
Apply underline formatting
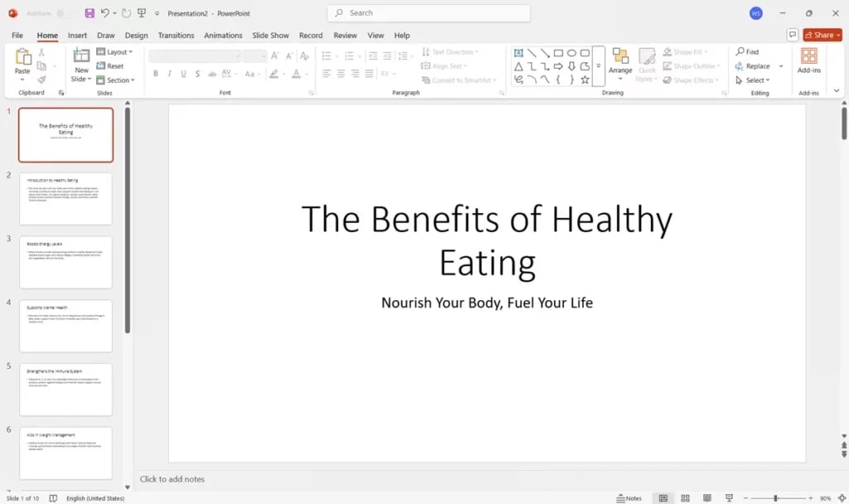coord(182,74)
